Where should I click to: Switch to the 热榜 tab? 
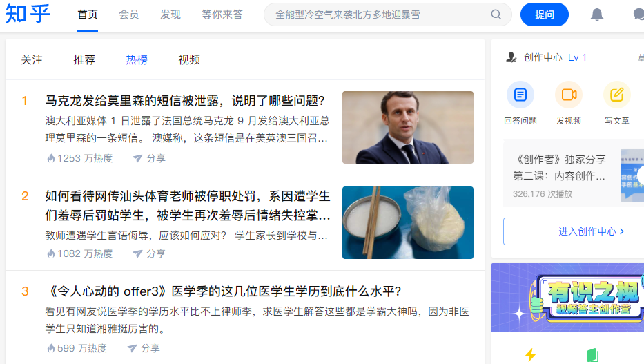(137, 60)
